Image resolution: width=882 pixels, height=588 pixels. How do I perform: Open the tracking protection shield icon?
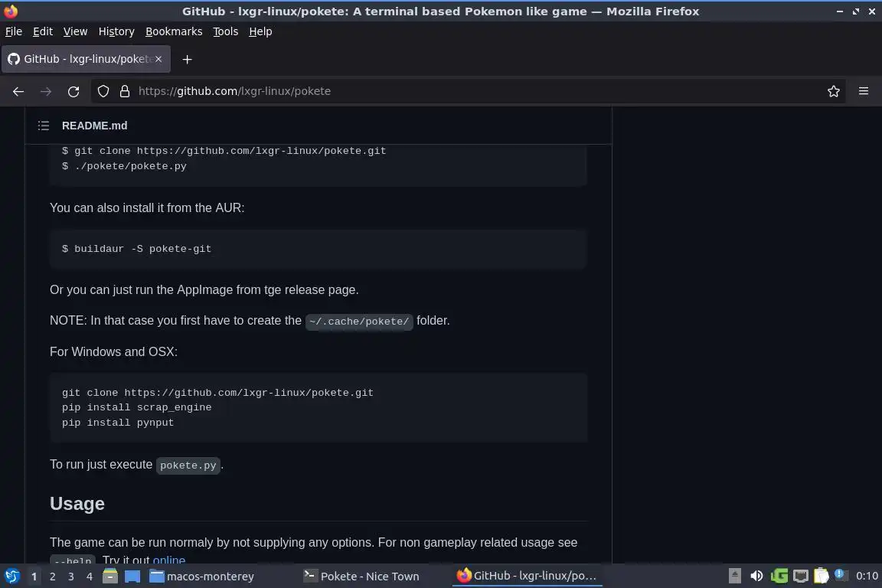click(x=103, y=91)
